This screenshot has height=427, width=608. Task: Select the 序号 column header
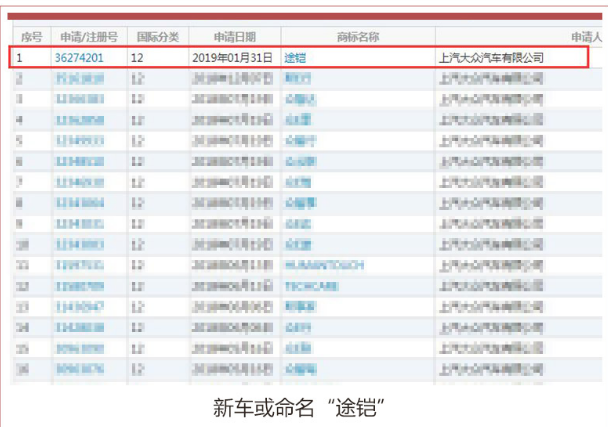(x=31, y=37)
